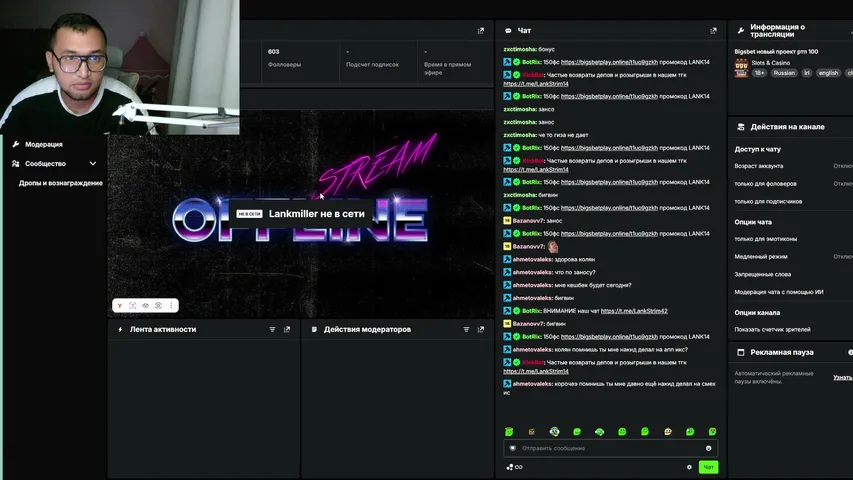Click the english stream tag
853x480 pixels.
click(x=828, y=73)
